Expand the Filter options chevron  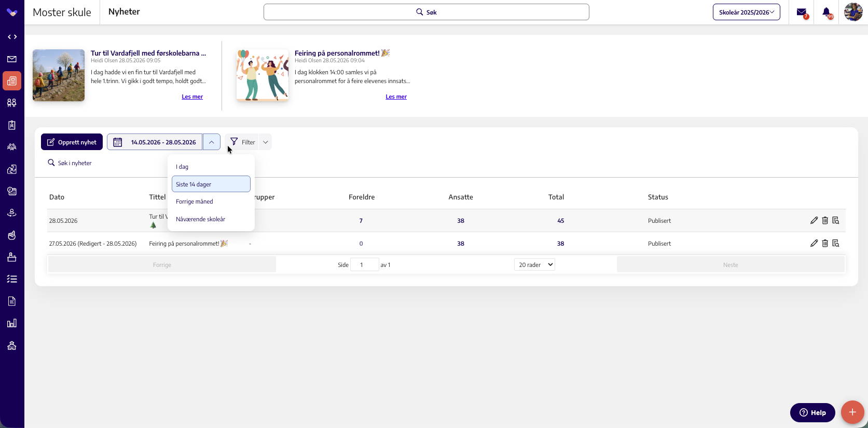266,142
